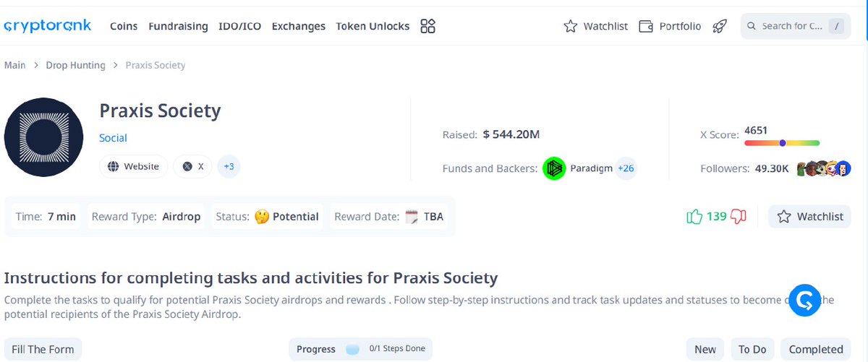Screen dimensions: 868x362
Task: Click the rocket icon in header
Action: pyautogui.click(x=719, y=26)
